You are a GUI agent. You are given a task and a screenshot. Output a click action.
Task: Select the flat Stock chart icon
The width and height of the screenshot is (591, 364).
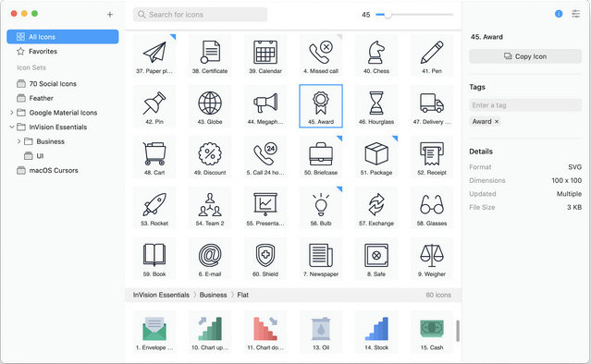376,332
